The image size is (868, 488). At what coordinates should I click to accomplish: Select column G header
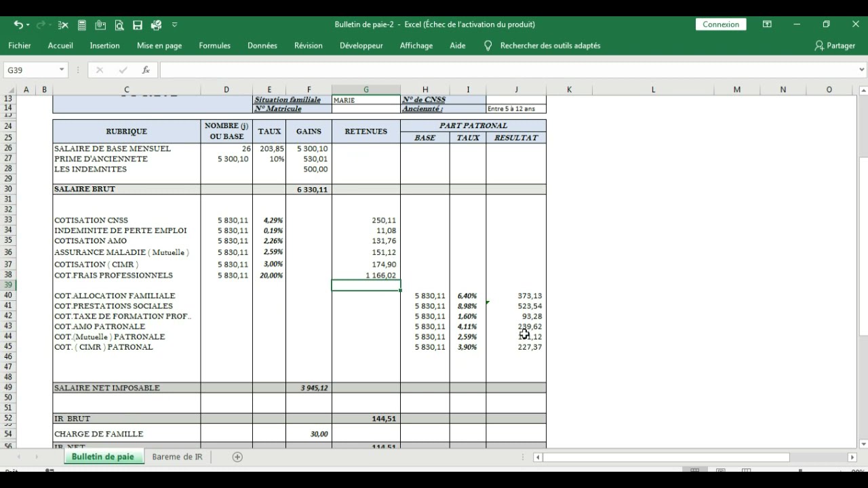(x=366, y=89)
